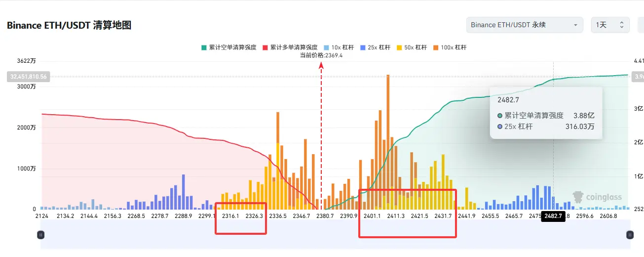Screen dimensions: 644x257
Task: Click the x-axis label 2326.3
Action: tap(254, 216)
